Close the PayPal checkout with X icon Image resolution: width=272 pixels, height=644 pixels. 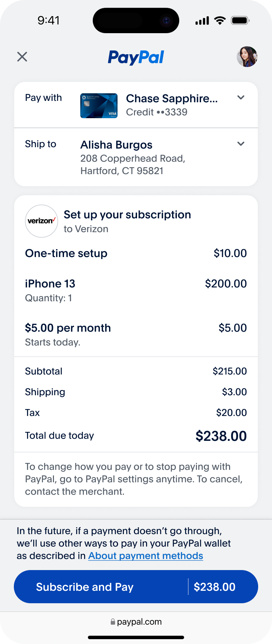[x=22, y=57]
